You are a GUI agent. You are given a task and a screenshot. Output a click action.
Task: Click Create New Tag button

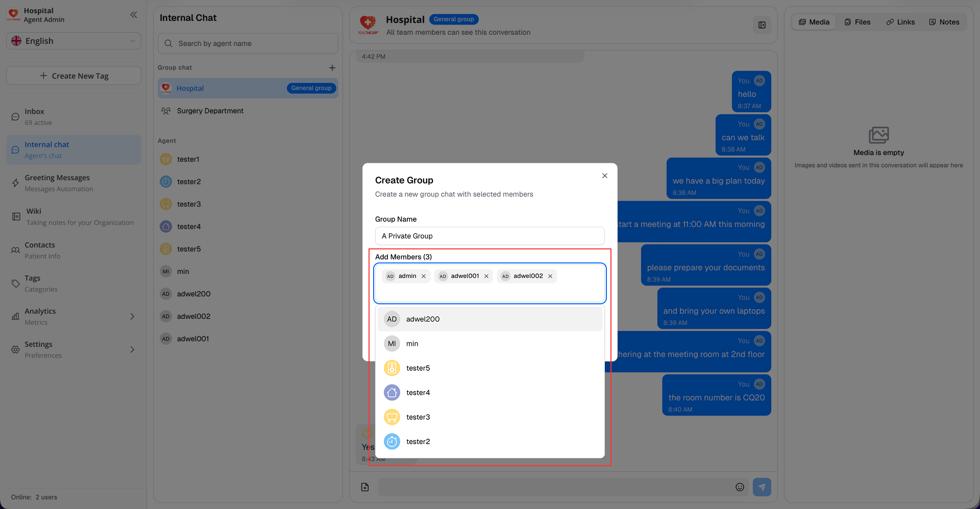click(74, 76)
